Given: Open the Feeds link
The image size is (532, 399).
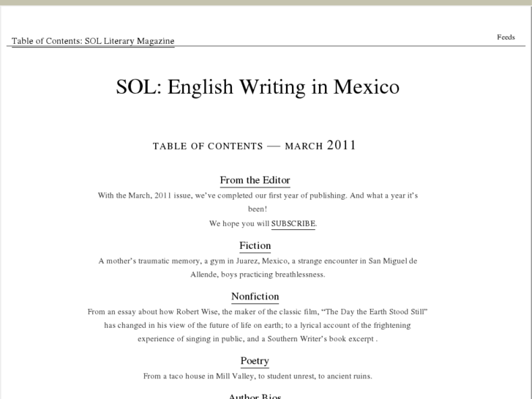Looking at the screenshot, I should click(x=506, y=37).
